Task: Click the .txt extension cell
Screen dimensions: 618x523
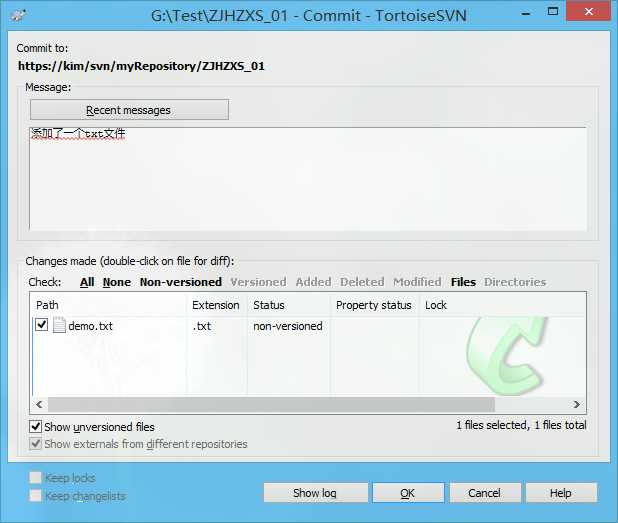Action: point(202,326)
